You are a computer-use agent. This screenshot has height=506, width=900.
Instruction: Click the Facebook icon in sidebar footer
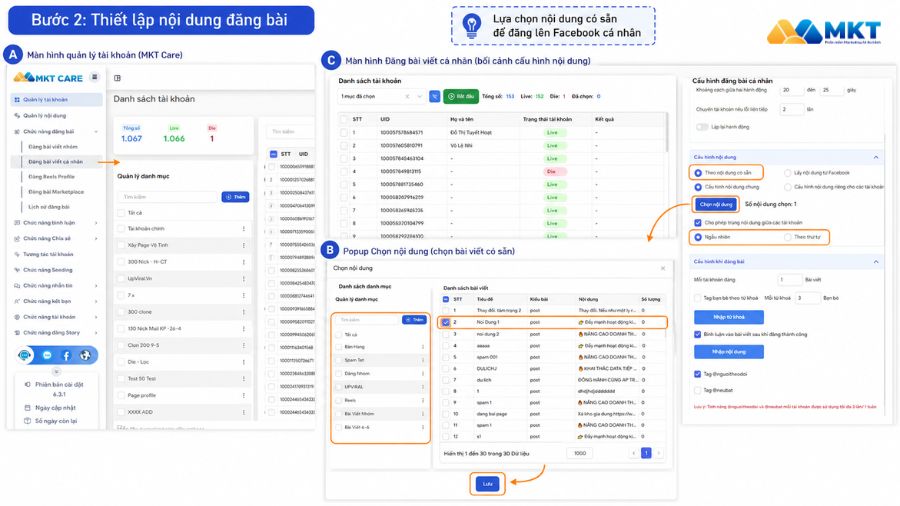click(x=66, y=356)
